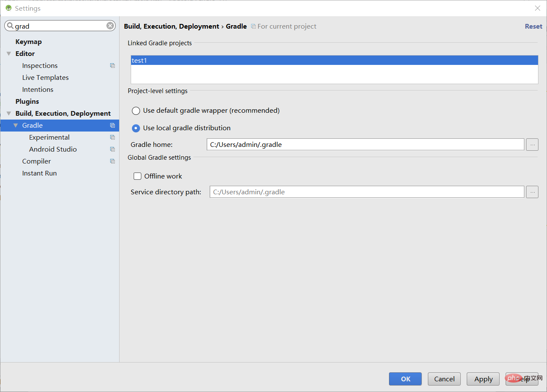The width and height of the screenshot is (547, 392).
Task: Click the icon next to Experimental
Action: 112,137
